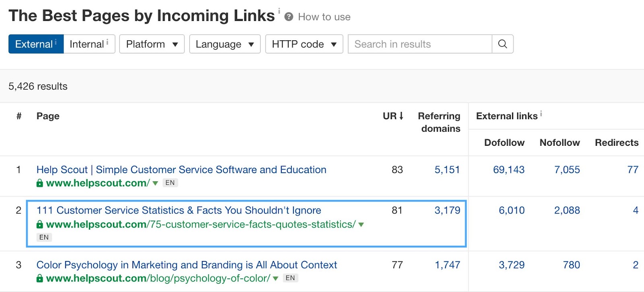The height and width of the screenshot is (292, 644).
Task: Sort by UR column arrow
Action: (401, 116)
